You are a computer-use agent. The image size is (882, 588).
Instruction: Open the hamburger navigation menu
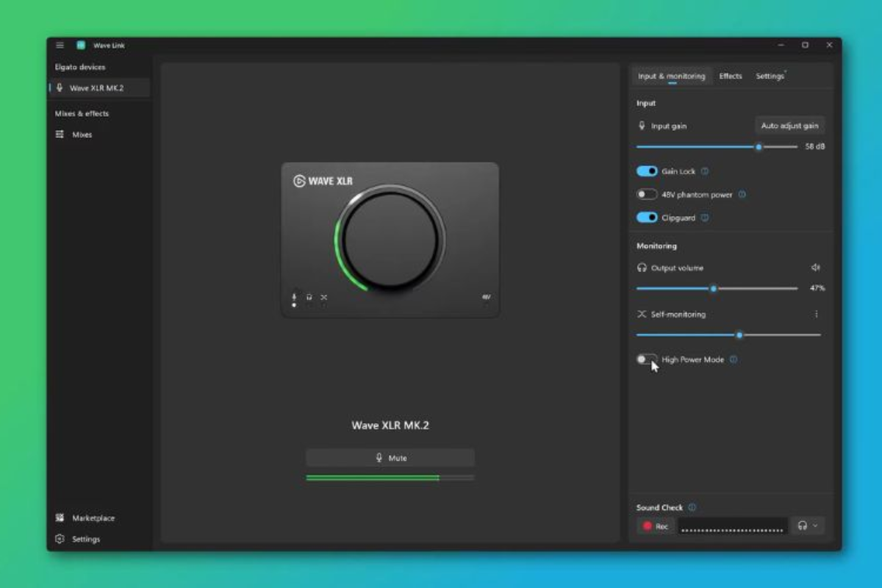pos(60,45)
